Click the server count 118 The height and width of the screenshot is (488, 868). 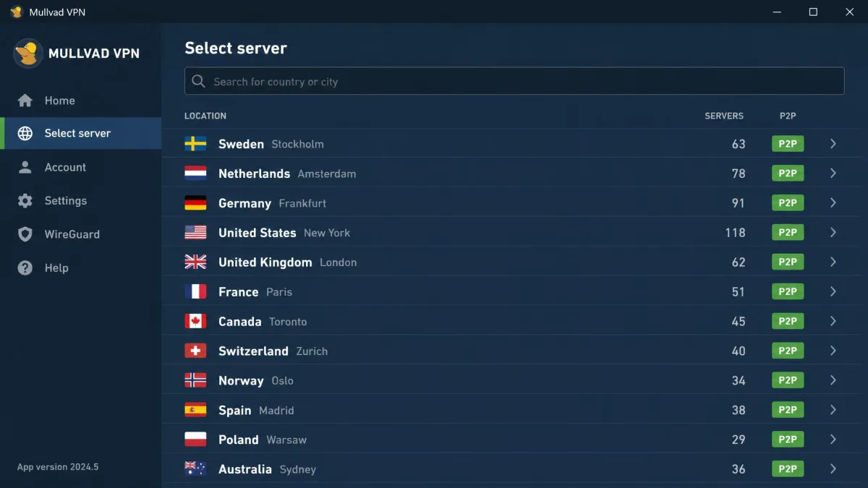735,233
